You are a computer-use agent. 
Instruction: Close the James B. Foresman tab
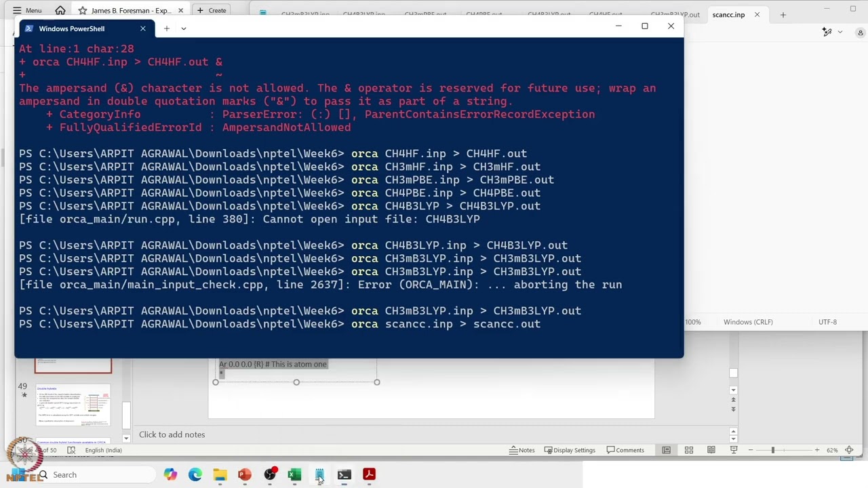pyautogui.click(x=181, y=10)
